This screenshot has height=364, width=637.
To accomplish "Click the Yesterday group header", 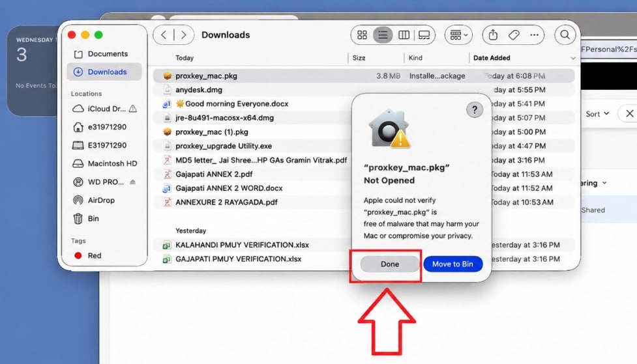I will [x=190, y=231].
